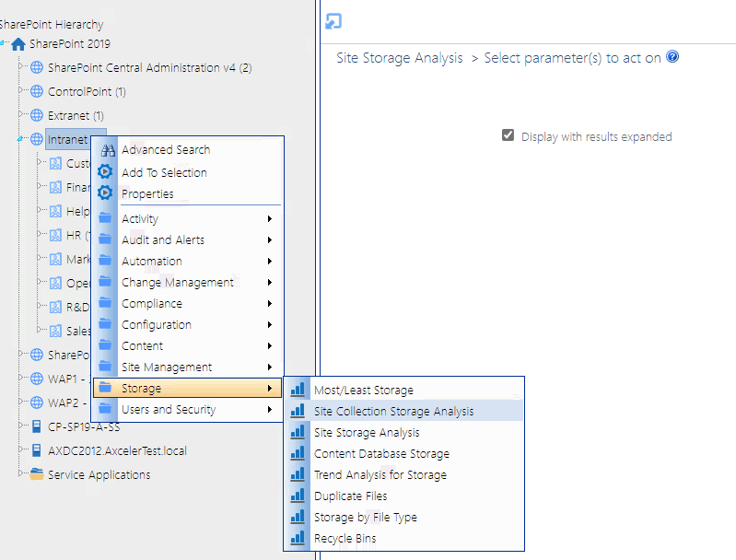This screenshot has height=560, width=736.
Task: Click the server icon for AXDC2012.AxcelerTest.local
Action: pyautogui.click(x=37, y=450)
